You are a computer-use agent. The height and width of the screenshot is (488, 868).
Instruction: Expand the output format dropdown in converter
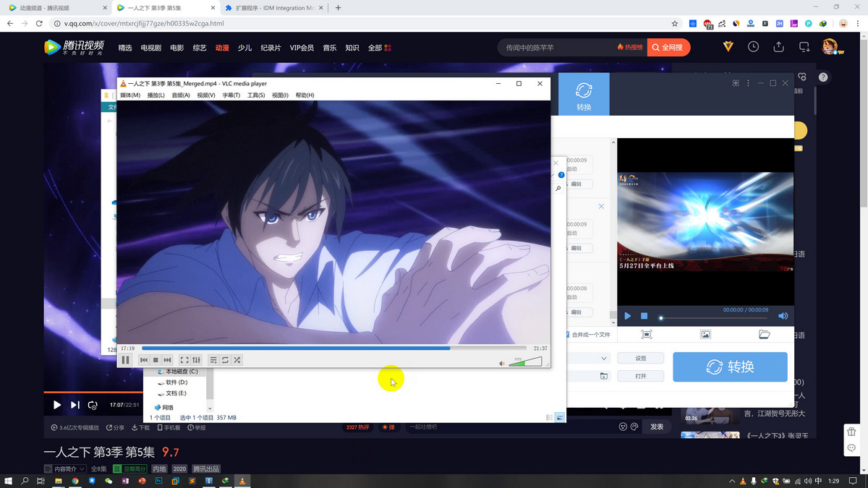604,359
